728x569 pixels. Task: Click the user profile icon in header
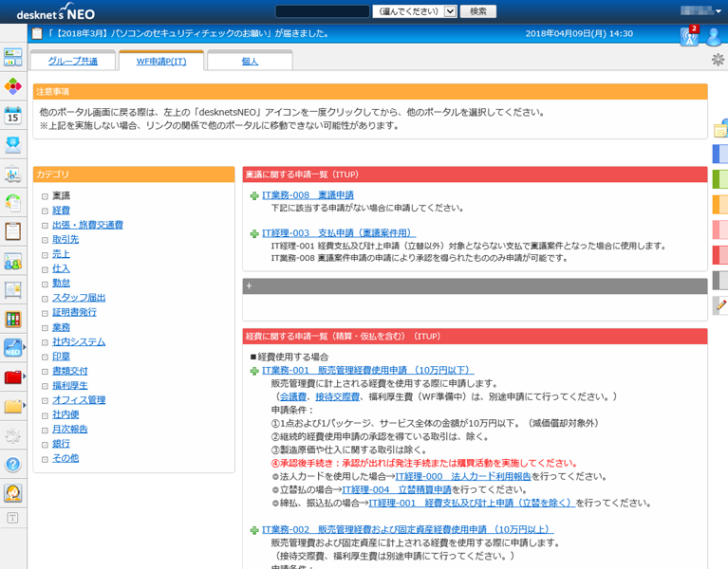click(x=713, y=36)
